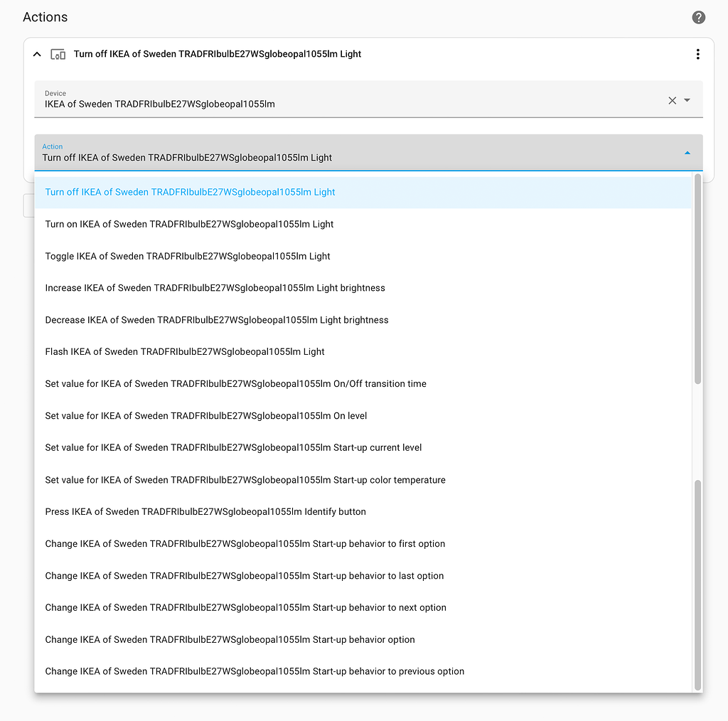Pick Set value for Start-up current level
The height and width of the screenshot is (721, 728).
(363, 447)
